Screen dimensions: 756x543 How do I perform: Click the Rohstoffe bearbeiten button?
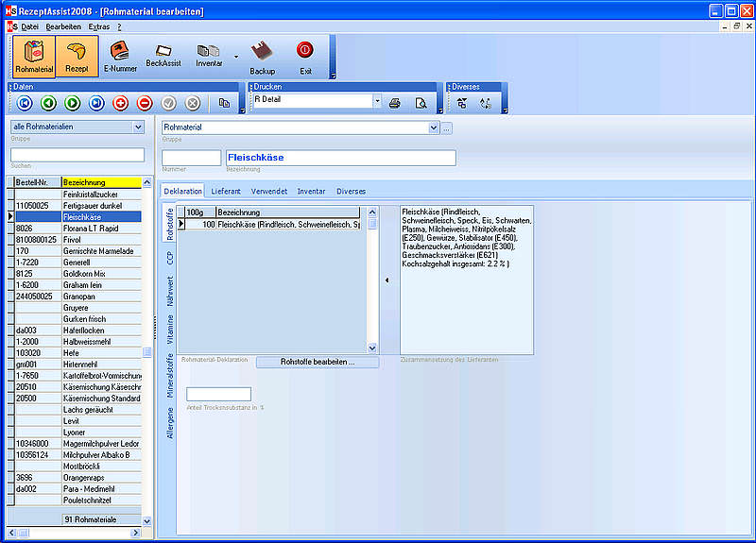coord(318,362)
